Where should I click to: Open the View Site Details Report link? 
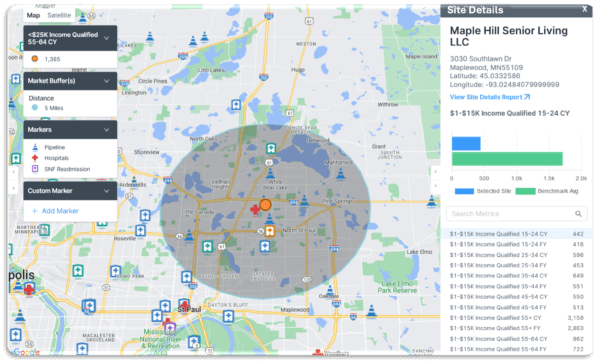(x=490, y=97)
